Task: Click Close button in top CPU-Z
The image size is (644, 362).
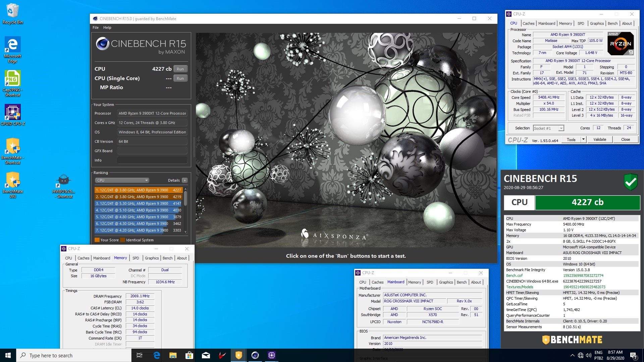Action: coord(626,140)
